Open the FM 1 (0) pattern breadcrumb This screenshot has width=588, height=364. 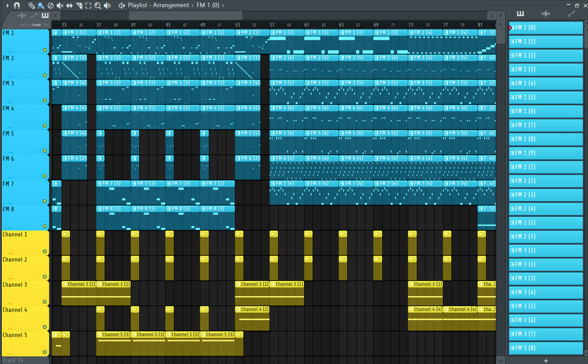[208, 5]
